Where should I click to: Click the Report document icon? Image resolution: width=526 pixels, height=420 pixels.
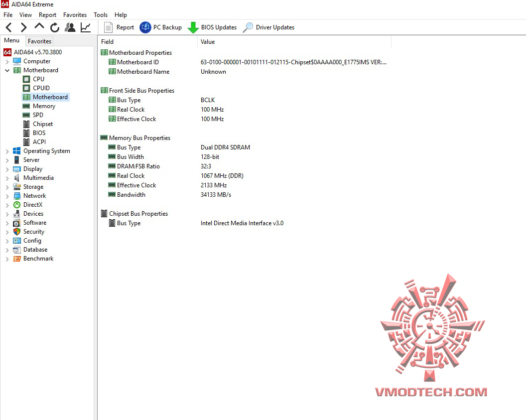(x=108, y=27)
